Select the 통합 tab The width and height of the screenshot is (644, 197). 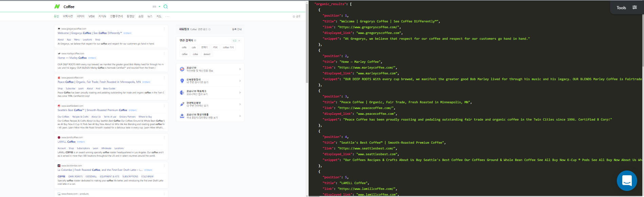56,16
